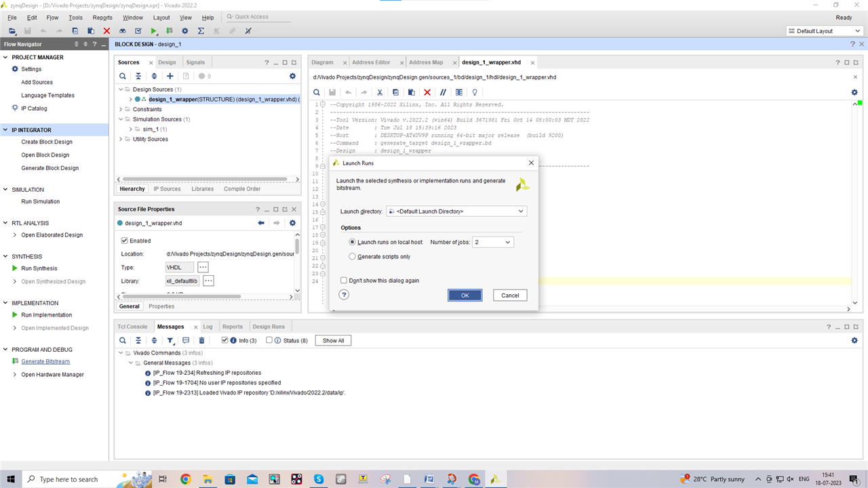This screenshot has width=868, height=488.
Task: Click the search icon in editor toolbar
Action: pos(317,92)
